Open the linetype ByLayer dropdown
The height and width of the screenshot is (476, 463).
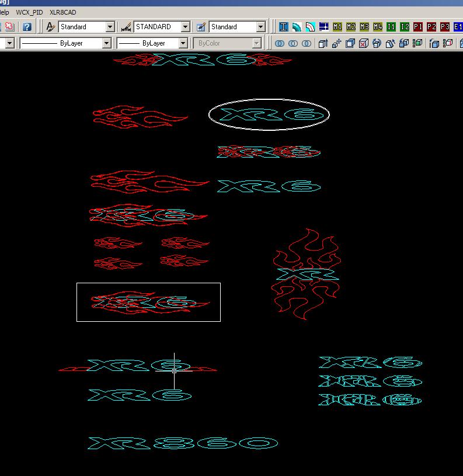point(106,43)
